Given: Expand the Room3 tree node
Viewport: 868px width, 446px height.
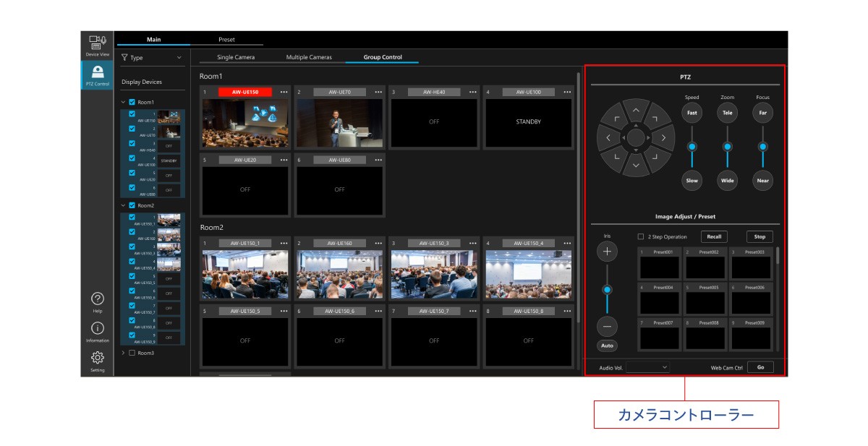Looking at the screenshot, I should 123,353.
